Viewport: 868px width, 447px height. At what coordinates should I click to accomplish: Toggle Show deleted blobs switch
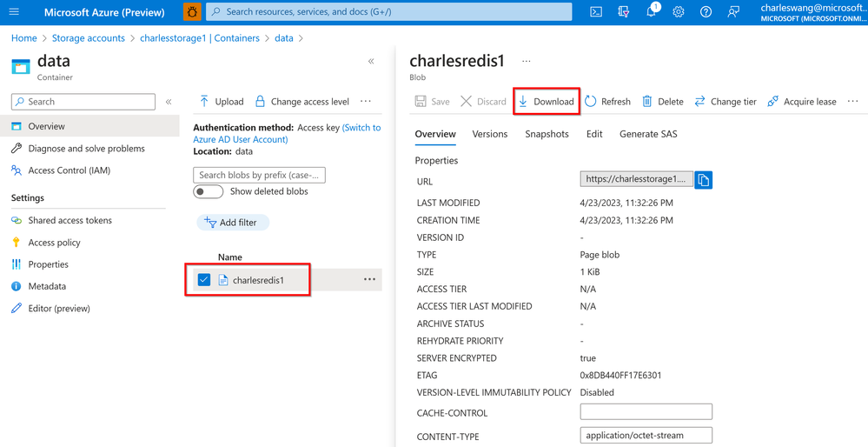(x=209, y=191)
